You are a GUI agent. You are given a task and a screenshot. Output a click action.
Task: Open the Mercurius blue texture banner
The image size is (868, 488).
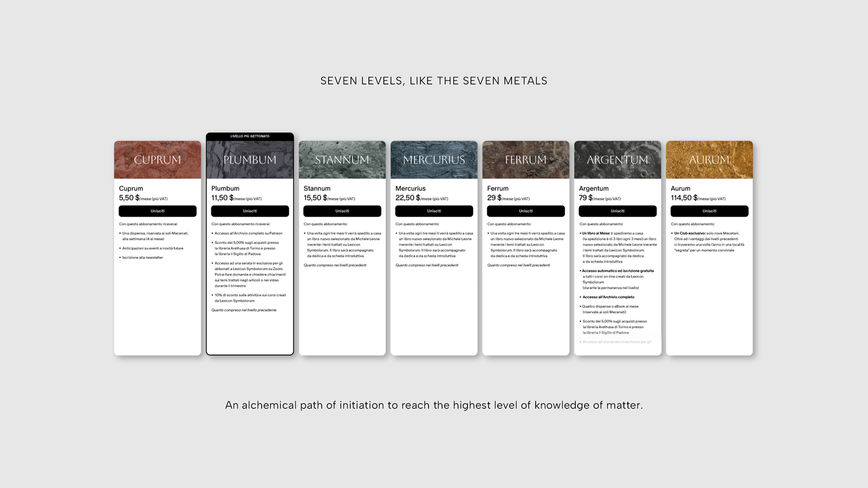[434, 160]
